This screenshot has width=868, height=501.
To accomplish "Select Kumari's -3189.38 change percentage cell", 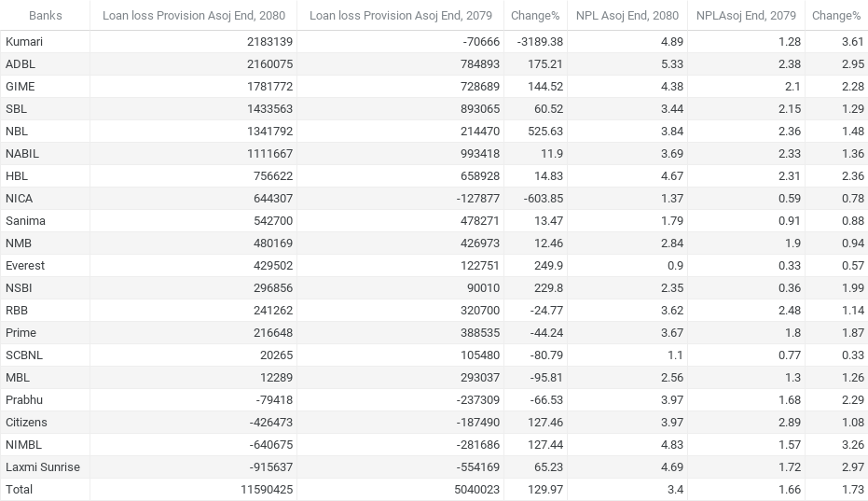I will tap(536, 42).
